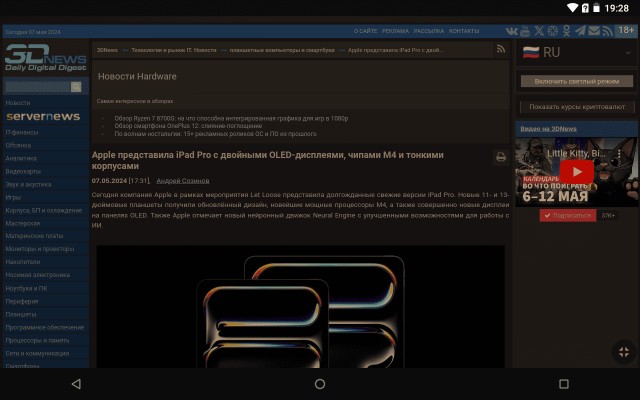Open the servernews logo link
Viewport: 640px width, 400px height.
[x=43, y=116]
